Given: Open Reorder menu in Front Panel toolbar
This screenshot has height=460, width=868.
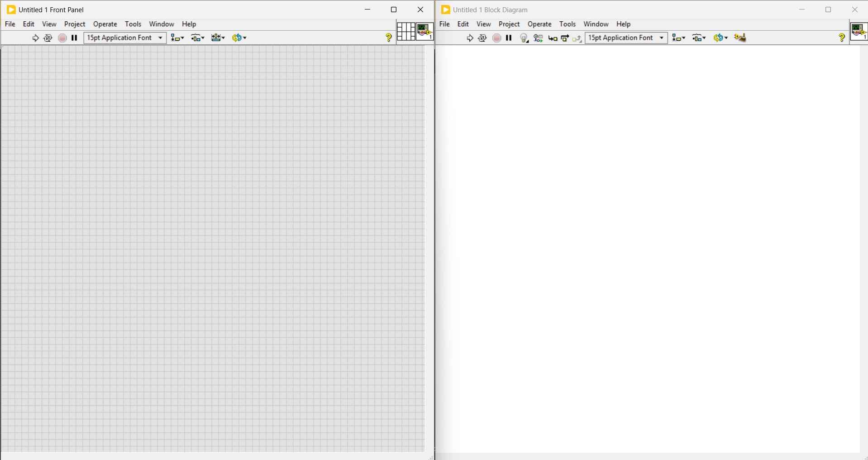Looking at the screenshot, I should coord(239,38).
